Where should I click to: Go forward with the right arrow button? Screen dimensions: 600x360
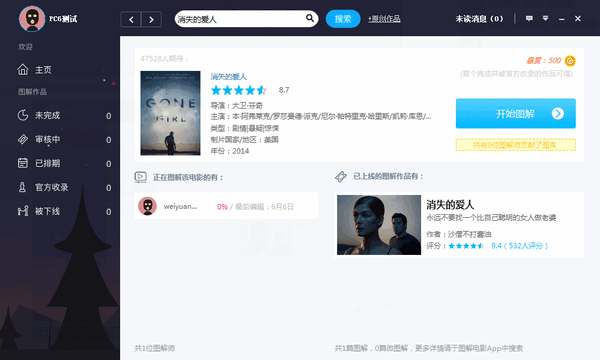pyautogui.click(x=152, y=20)
